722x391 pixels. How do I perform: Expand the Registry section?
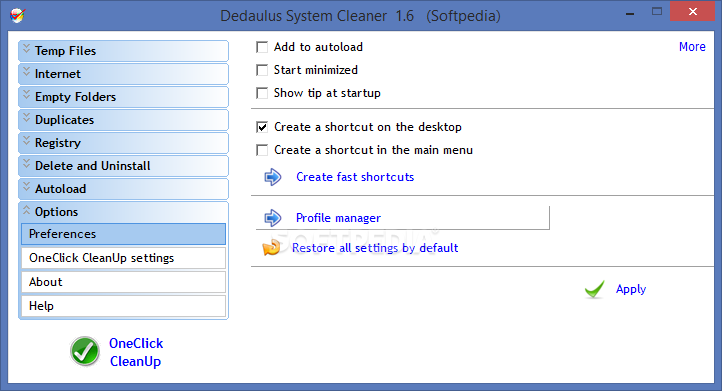[x=123, y=143]
